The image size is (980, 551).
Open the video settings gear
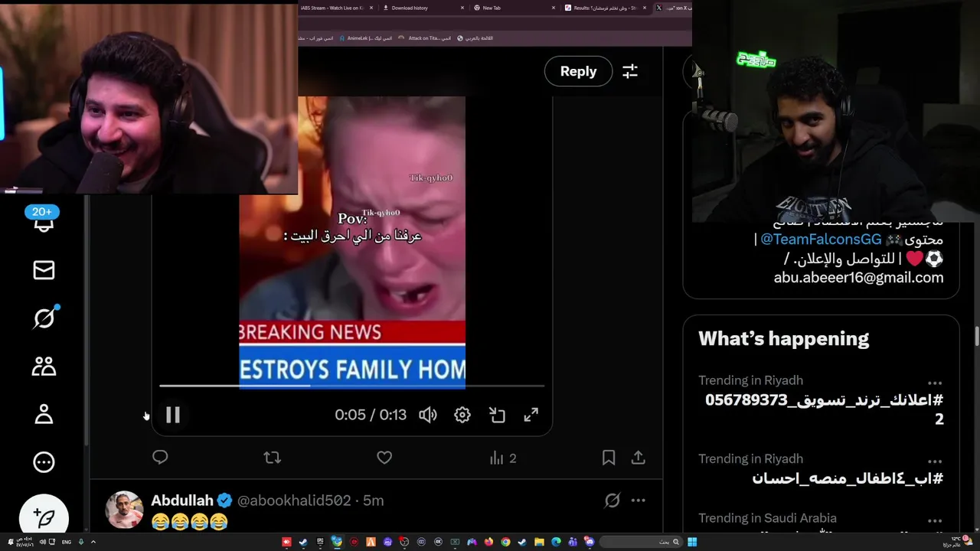click(462, 415)
